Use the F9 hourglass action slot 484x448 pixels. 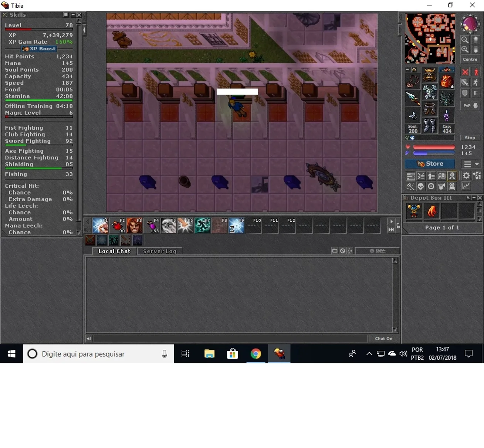[x=236, y=225]
